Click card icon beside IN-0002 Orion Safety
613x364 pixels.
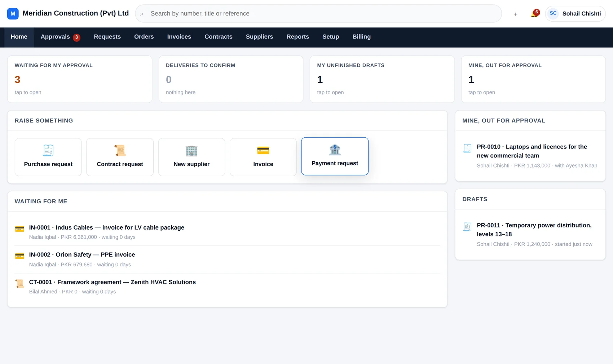tap(19, 256)
